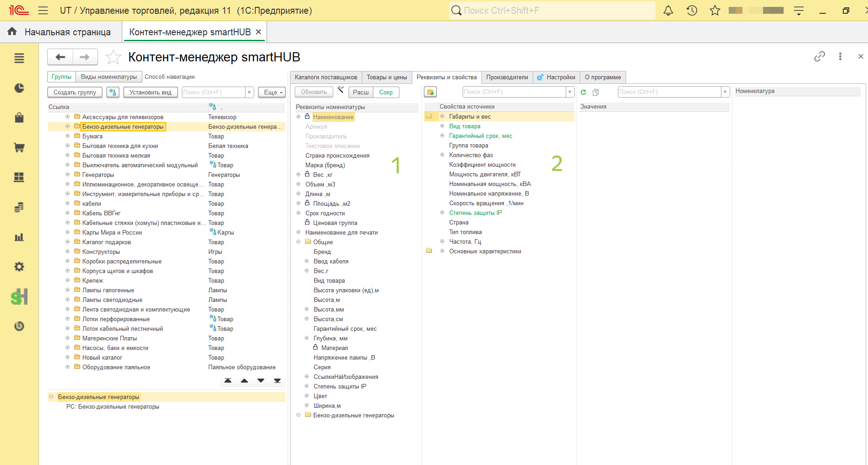This screenshot has height=465, width=868.
Task: Expand the Габариты и вес folder
Action: pos(442,116)
